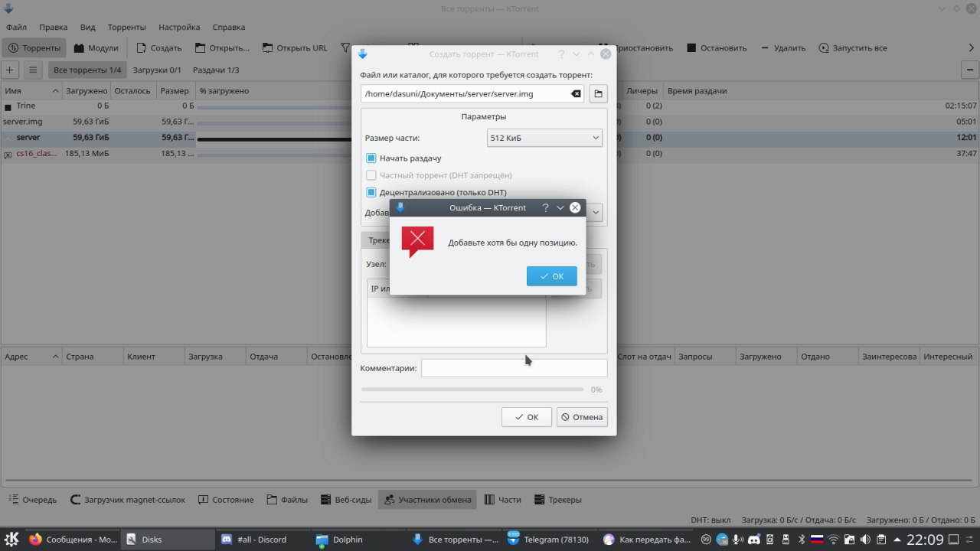This screenshot has height=551, width=980.
Task: Open the Части panel tab
Action: [x=501, y=500]
